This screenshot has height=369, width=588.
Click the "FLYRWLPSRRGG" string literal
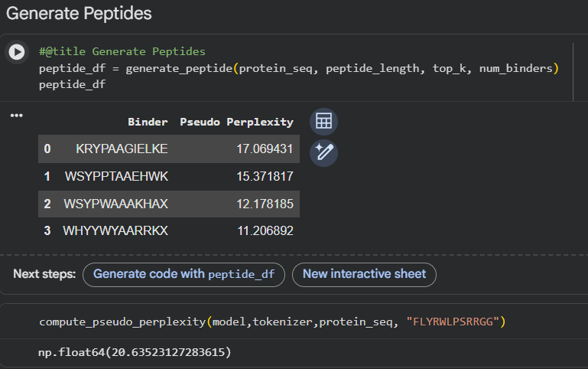453,322
